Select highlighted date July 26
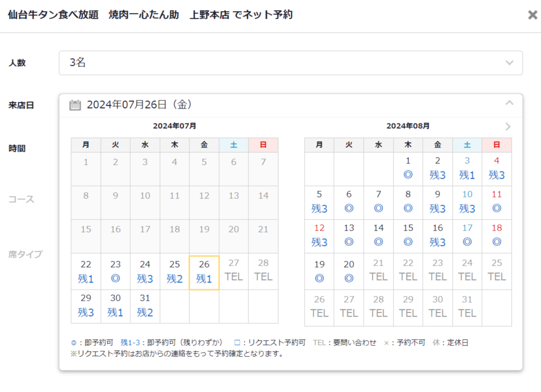Image resolution: width=541 pixels, height=392 pixels. pos(204,272)
